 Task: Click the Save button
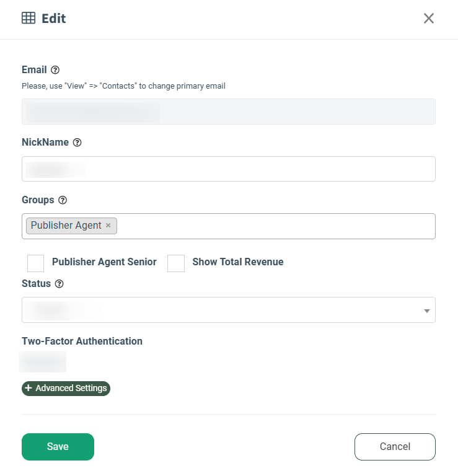pos(58,446)
